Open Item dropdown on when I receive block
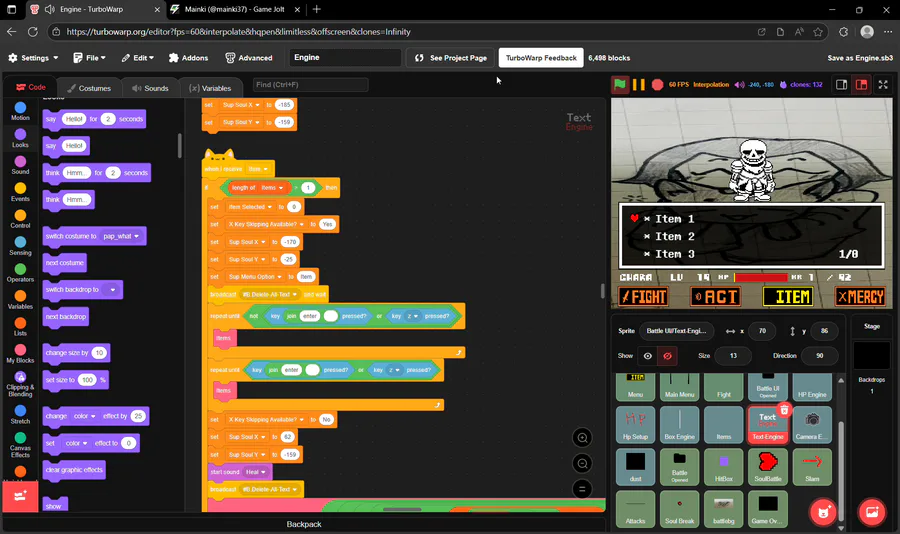 point(258,169)
